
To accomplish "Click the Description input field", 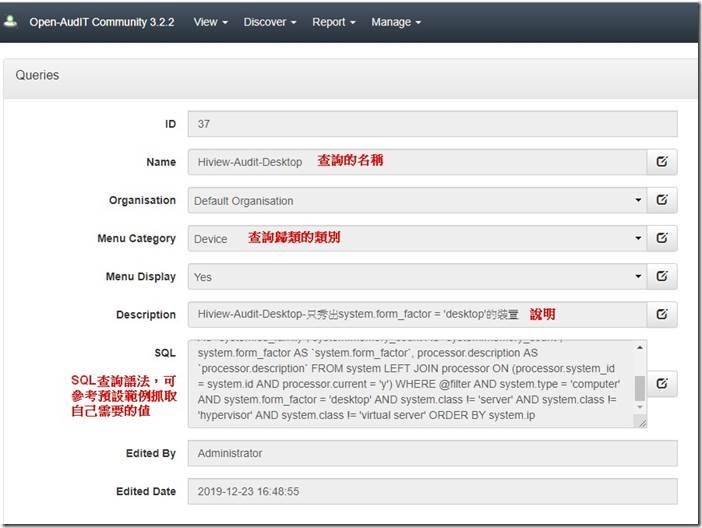I will (x=417, y=314).
